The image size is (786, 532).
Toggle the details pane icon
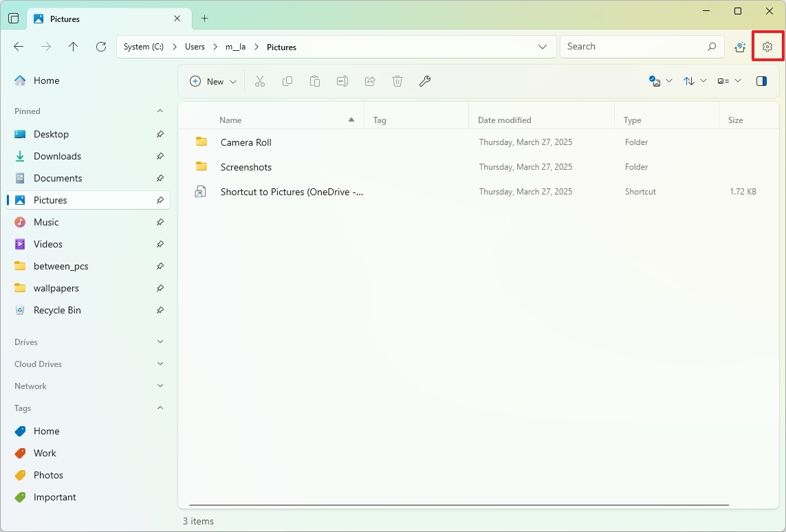point(761,81)
